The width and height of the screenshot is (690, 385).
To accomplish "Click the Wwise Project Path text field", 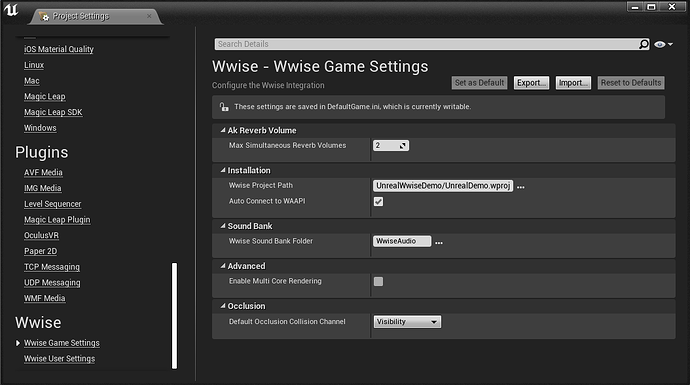I will click(443, 186).
